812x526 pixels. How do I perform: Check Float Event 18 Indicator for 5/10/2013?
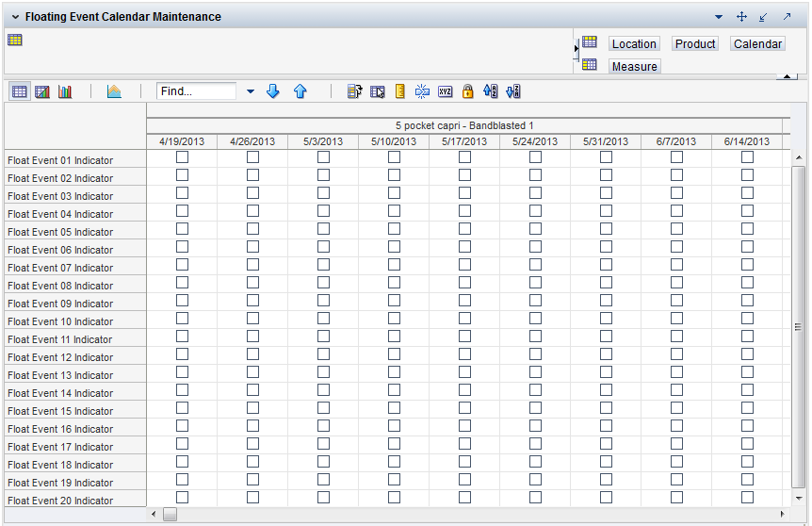394,462
